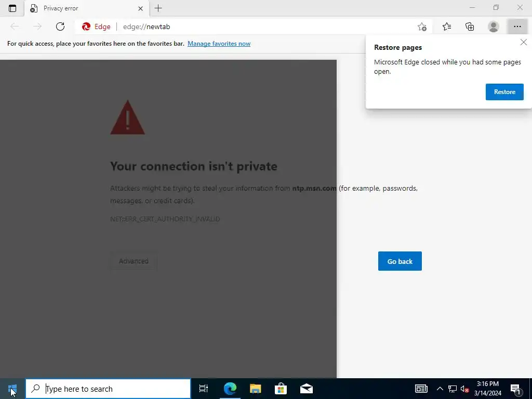Click the browser Forward arrow
The width and height of the screenshot is (532, 399).
tap(37, 26)
